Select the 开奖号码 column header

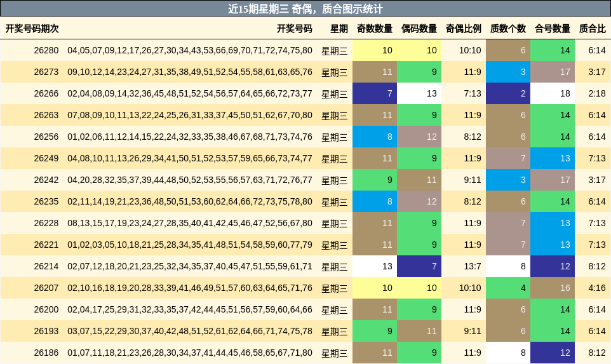click(294, 29)
